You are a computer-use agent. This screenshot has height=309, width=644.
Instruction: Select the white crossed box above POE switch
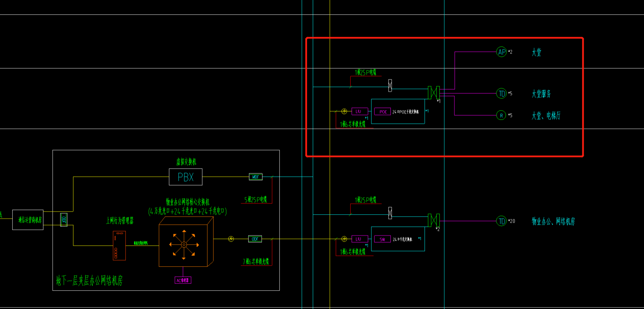[x=390, y=86]
